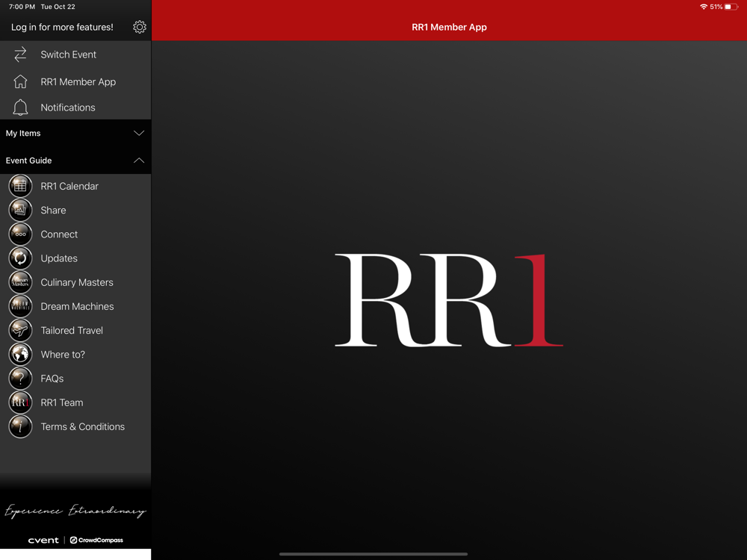The image size is (747, 560).
Task: Click the home icon beside RR1 Member App
Action: pyautogui.click(x=20, y=81)
